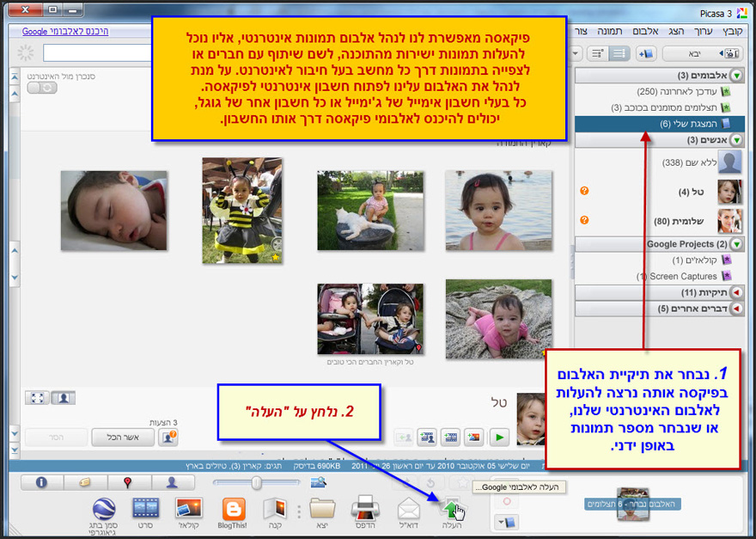Select the bee costume photo thumbnail
The image size is (756, 539).
[x=242, y=211]
